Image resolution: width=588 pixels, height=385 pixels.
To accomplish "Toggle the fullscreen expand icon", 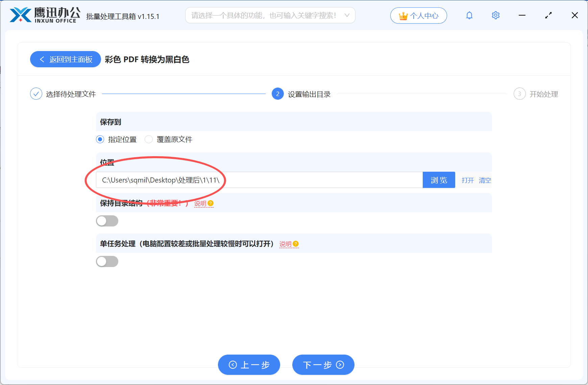I will (x=548, y=16).
